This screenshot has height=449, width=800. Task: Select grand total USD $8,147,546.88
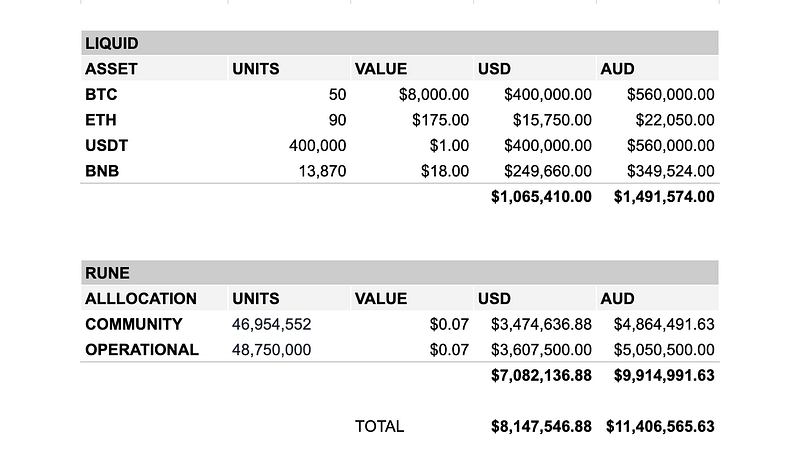click(x=541, y=427)
